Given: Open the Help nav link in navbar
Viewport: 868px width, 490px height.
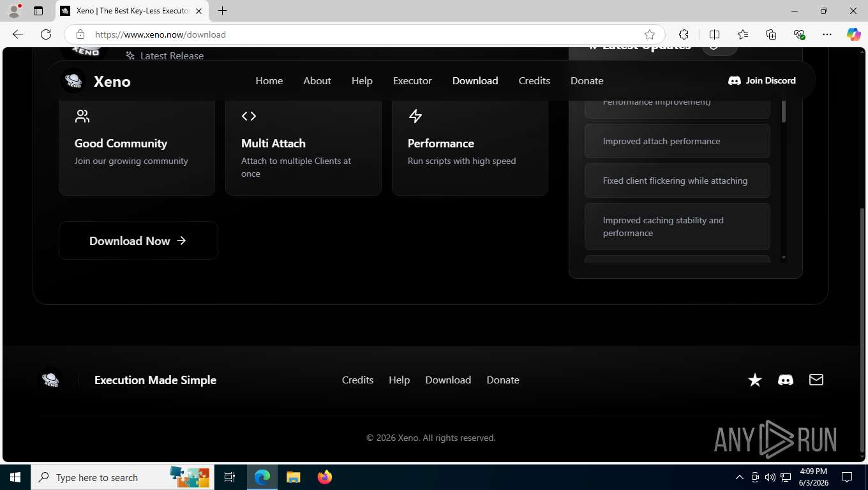Looking at the screenshot, I should click(x=362, y=80).
